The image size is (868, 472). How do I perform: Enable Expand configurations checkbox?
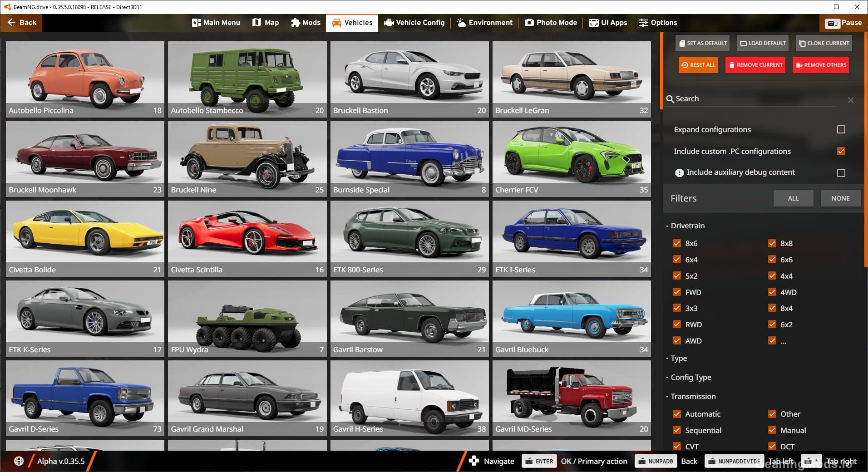[841, 129]
